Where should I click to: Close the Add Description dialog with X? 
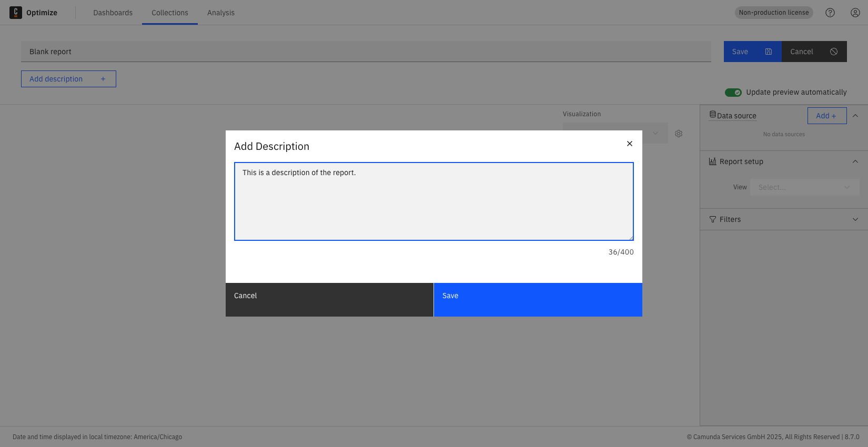[630, 144]
